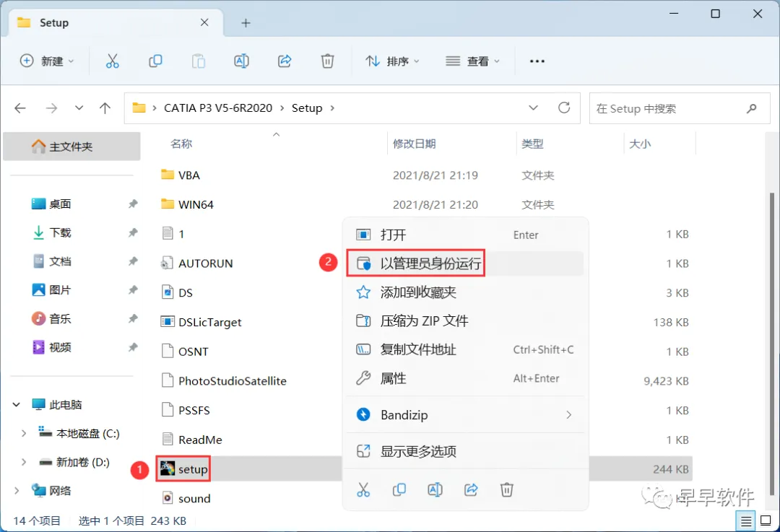This screenshot has width=780, height=532.
Task: Click the Rename icon in the context menu
Action: pyautogui.click(x=435, y=489)
